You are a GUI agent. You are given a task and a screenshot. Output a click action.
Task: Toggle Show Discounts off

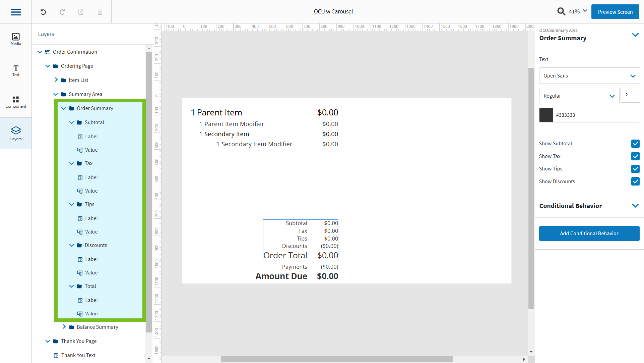point(635,181)
